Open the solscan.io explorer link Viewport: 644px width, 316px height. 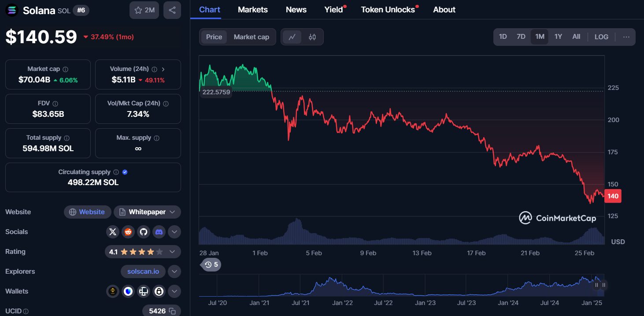pos(143,271)
